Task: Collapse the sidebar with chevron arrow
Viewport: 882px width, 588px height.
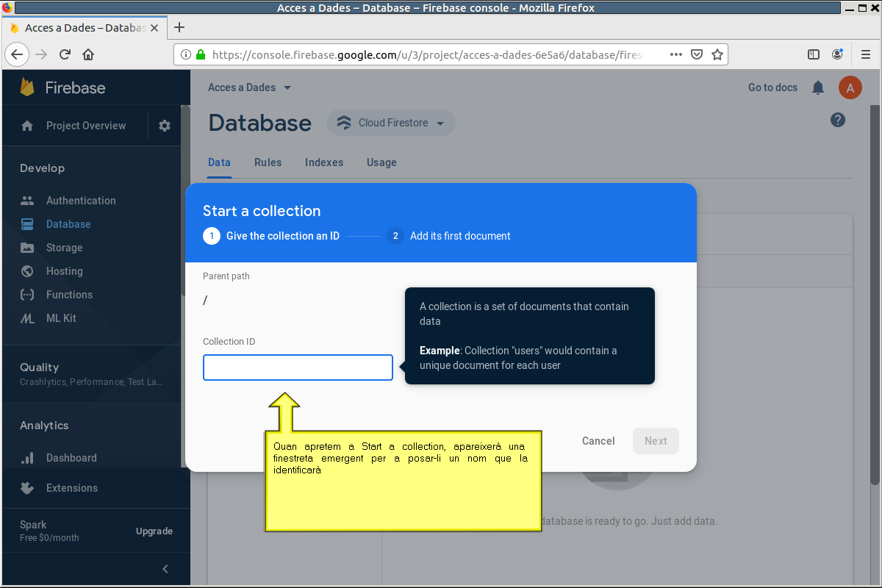Action: pyautogui.click(x=165, y=568)
